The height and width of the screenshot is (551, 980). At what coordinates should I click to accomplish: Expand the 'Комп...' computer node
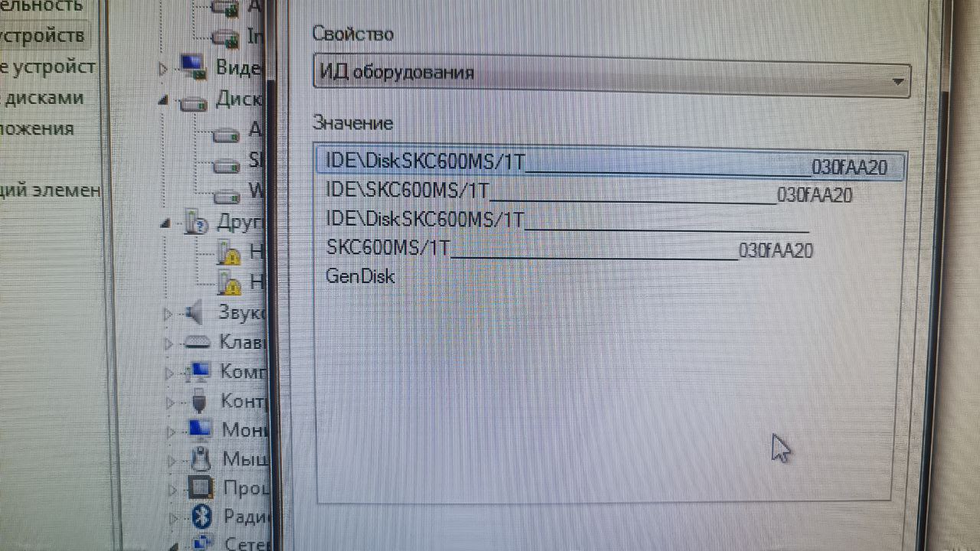click(169, 373)
